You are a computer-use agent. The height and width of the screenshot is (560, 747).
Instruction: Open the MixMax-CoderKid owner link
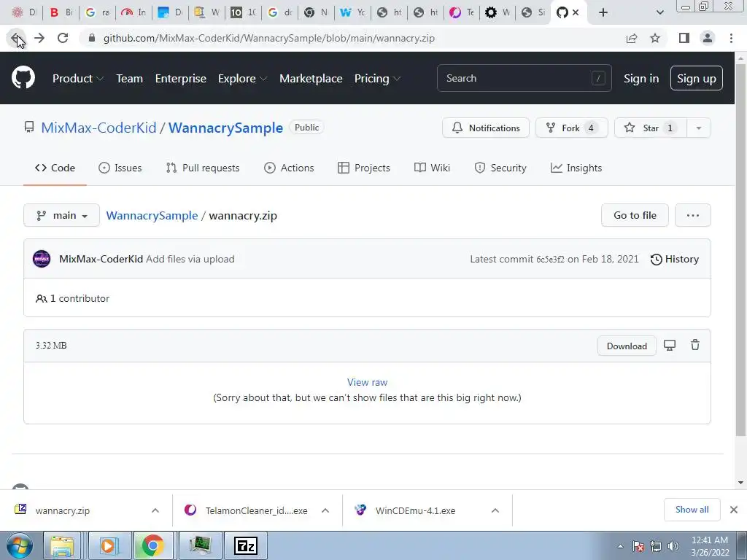98,128
